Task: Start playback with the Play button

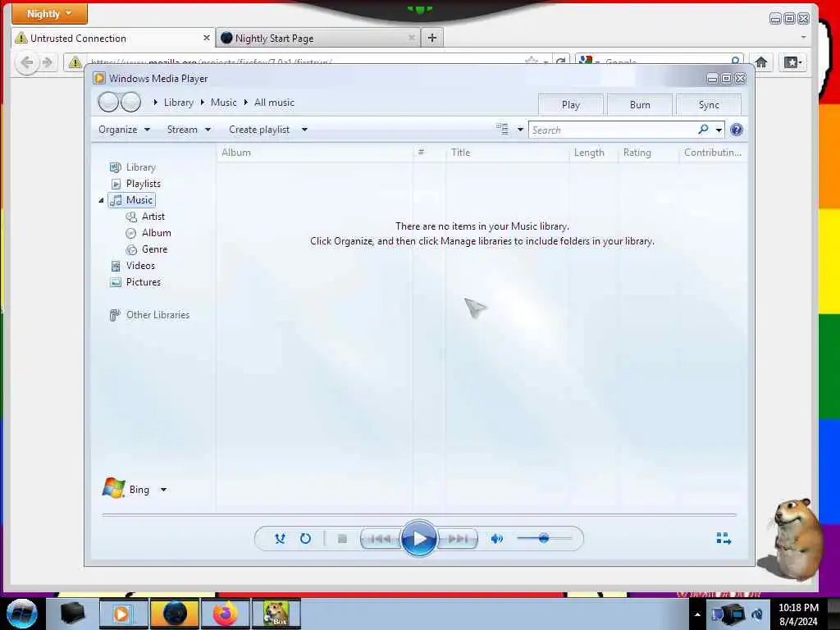Action: point(418,538)
